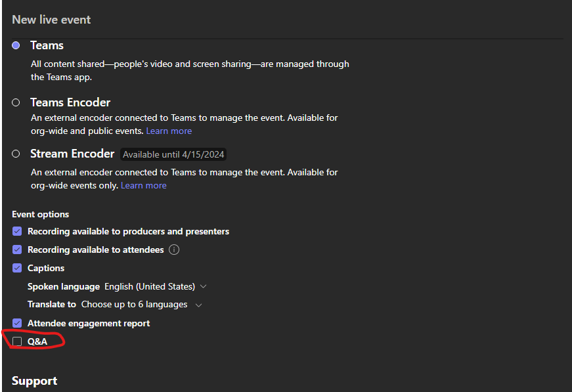Click the Spoken language label
Screen dimensions: 572x392
64,287
